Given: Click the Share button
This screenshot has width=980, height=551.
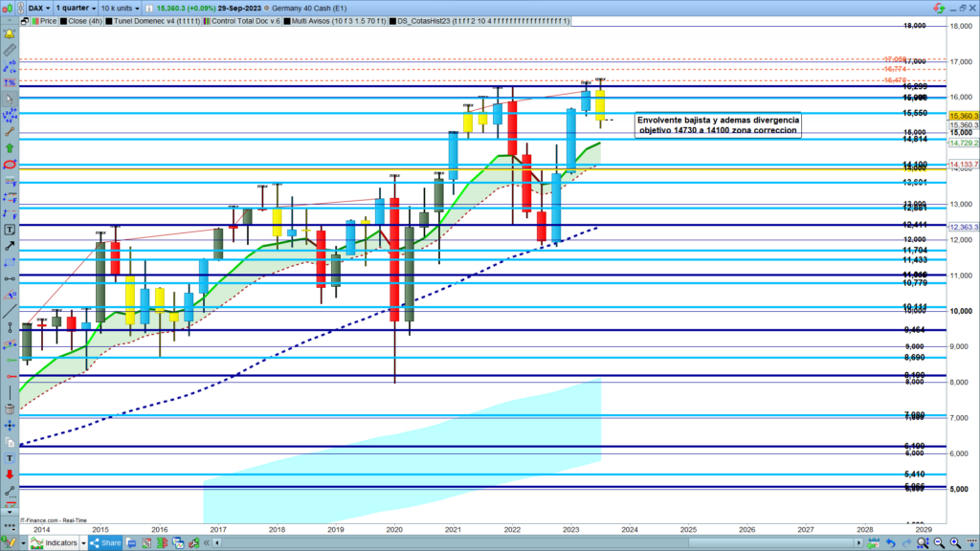Looking at the screenshot, I should point(104,542).
